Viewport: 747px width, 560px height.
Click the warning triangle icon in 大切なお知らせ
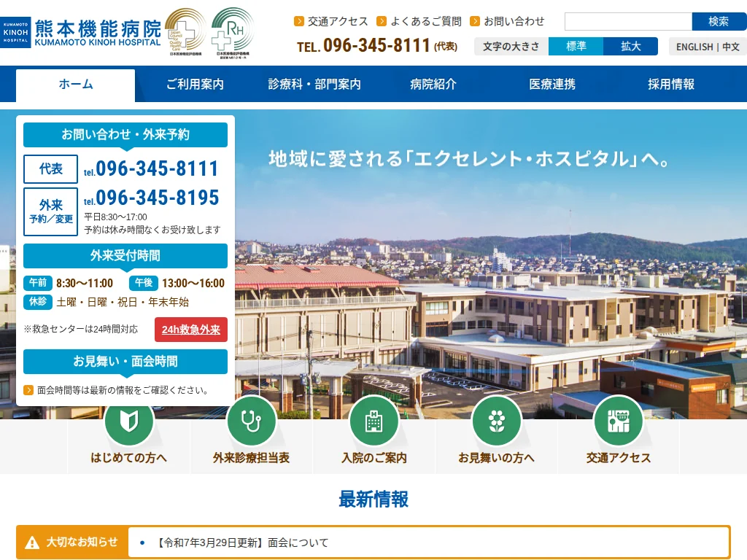pos(32,542)
